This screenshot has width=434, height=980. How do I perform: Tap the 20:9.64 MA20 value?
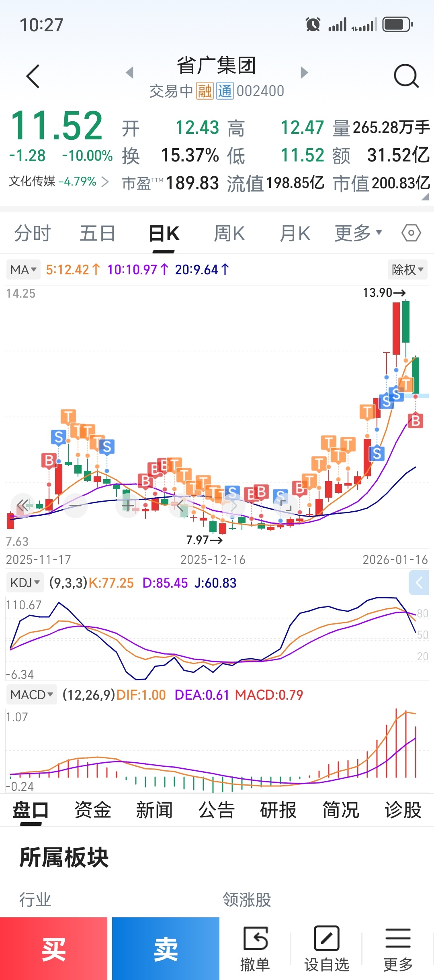pos(202,269)
